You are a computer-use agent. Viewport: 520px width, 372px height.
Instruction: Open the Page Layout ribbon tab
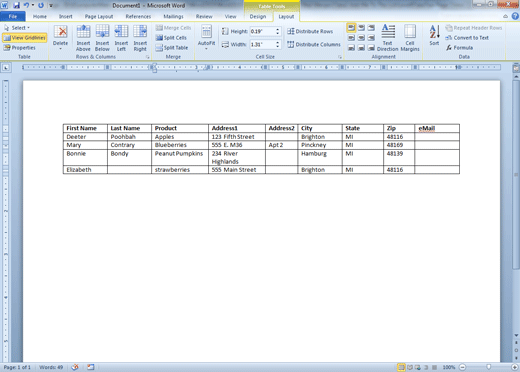click(x=99, y=16)
